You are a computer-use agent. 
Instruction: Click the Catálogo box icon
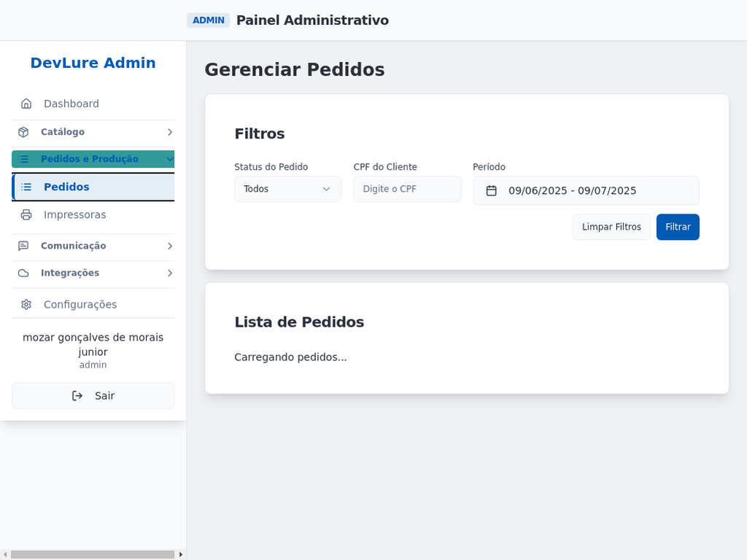(x=23, y=132)
